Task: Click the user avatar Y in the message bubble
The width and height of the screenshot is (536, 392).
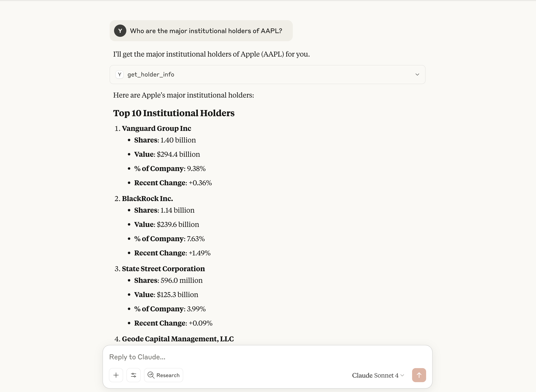Action: coord(120,31)
